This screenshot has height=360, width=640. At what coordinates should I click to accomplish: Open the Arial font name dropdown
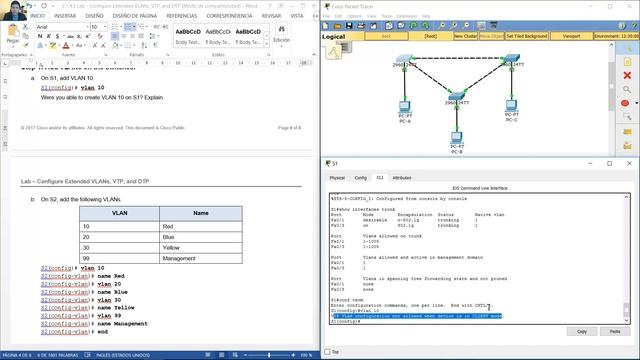(x=87, y=27)
